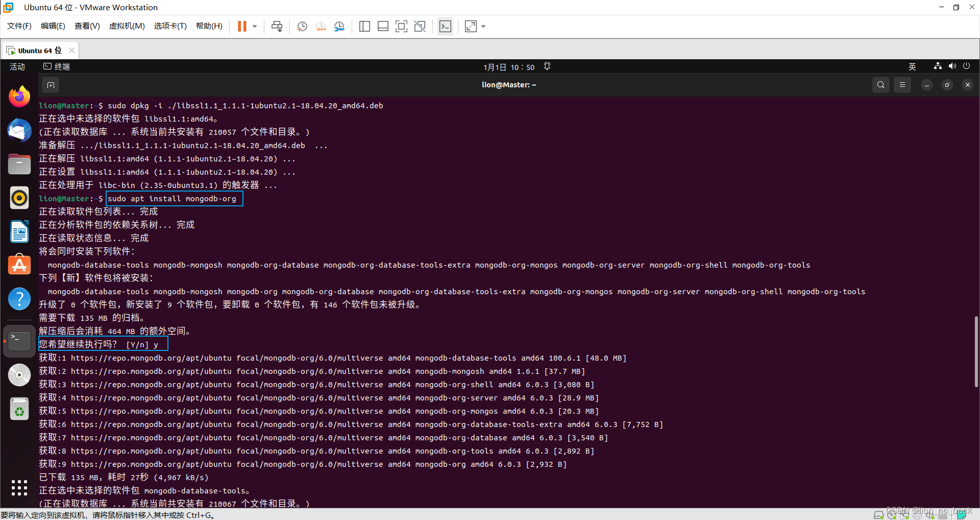Open the Trash icon in the dock
Image resolution: width=980 pixels, height=520 pixels.
19,409
